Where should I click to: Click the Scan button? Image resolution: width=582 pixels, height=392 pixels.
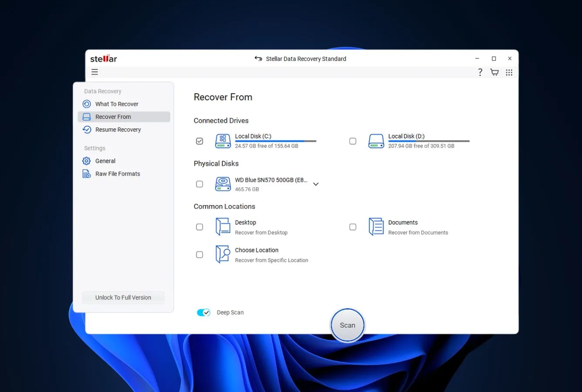coord(347,325)
